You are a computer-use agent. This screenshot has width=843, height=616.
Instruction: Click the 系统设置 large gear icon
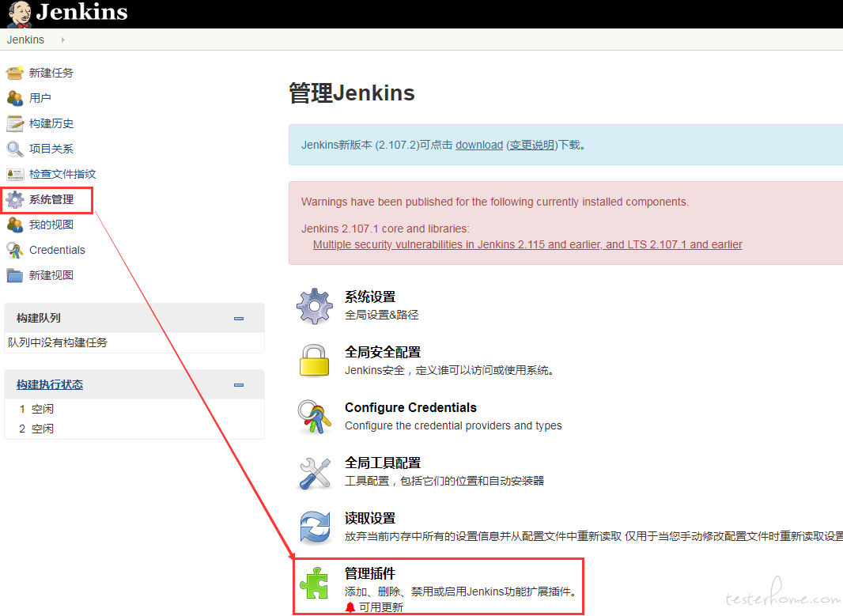tap(315, 306)
